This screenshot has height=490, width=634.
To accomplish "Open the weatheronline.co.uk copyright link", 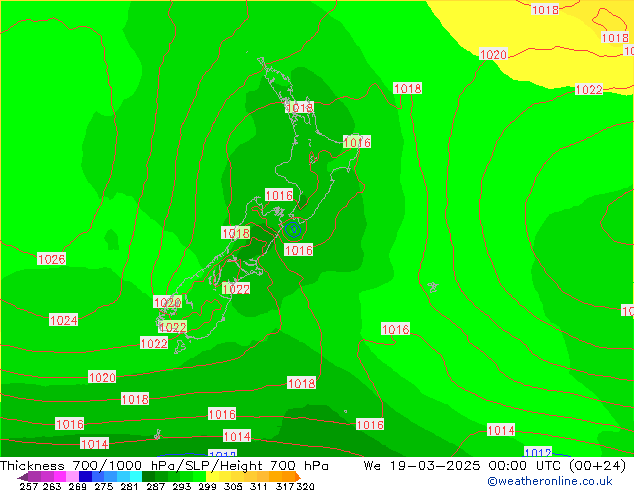I will pyautogui.click(x=550, y=481).
